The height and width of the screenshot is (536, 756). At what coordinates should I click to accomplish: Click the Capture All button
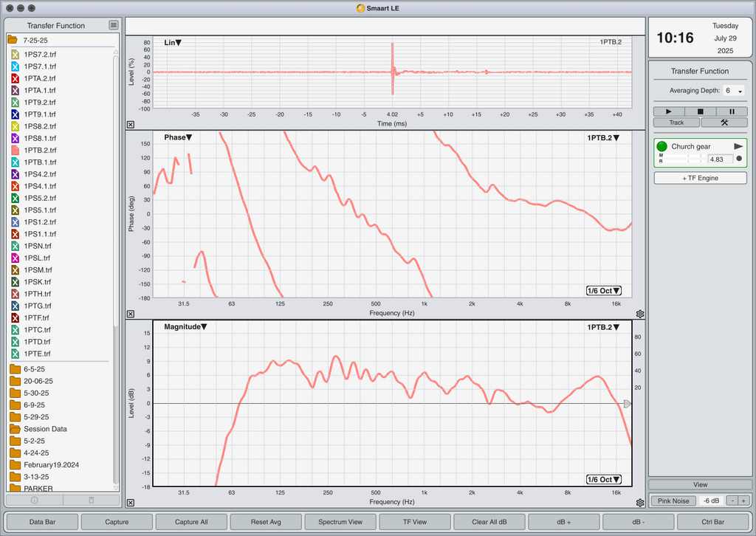click(x=191, y=521)
